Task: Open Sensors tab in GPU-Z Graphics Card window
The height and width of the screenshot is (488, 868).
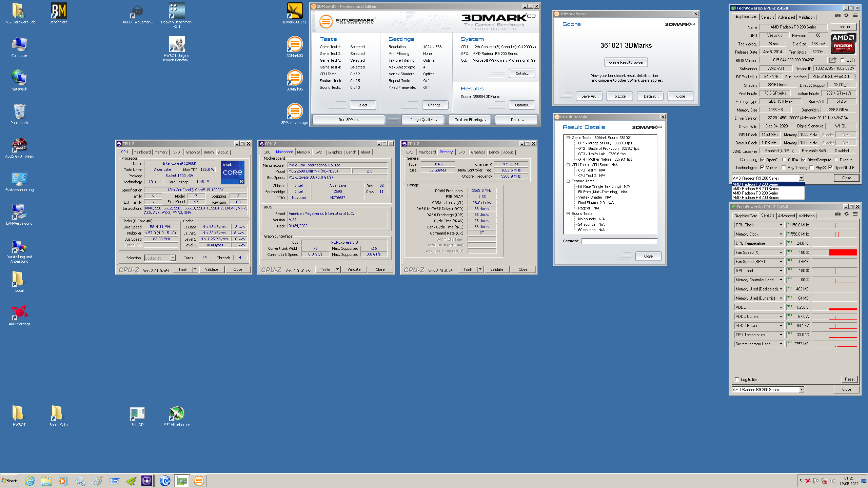Action: tap(768, 17)
